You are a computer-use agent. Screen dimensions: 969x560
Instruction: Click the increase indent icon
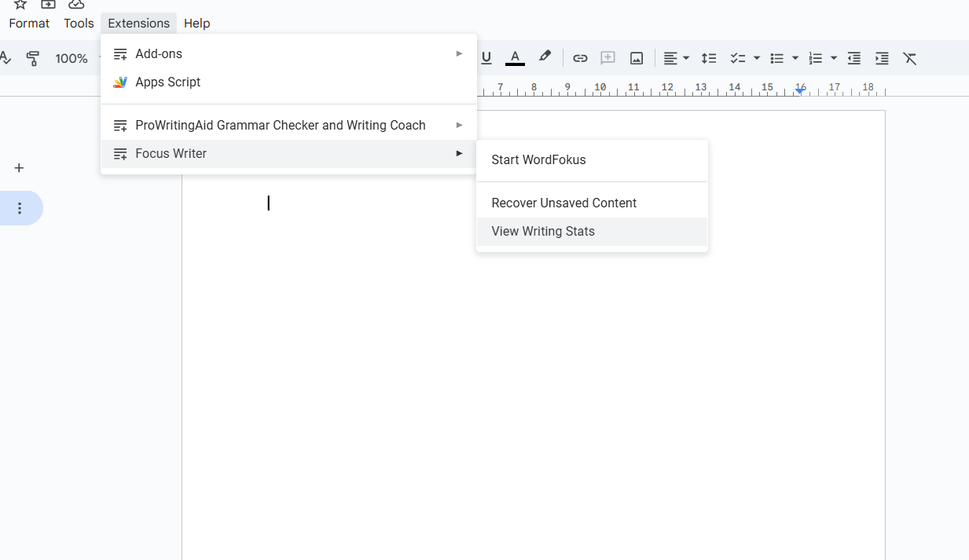point(882,58)
